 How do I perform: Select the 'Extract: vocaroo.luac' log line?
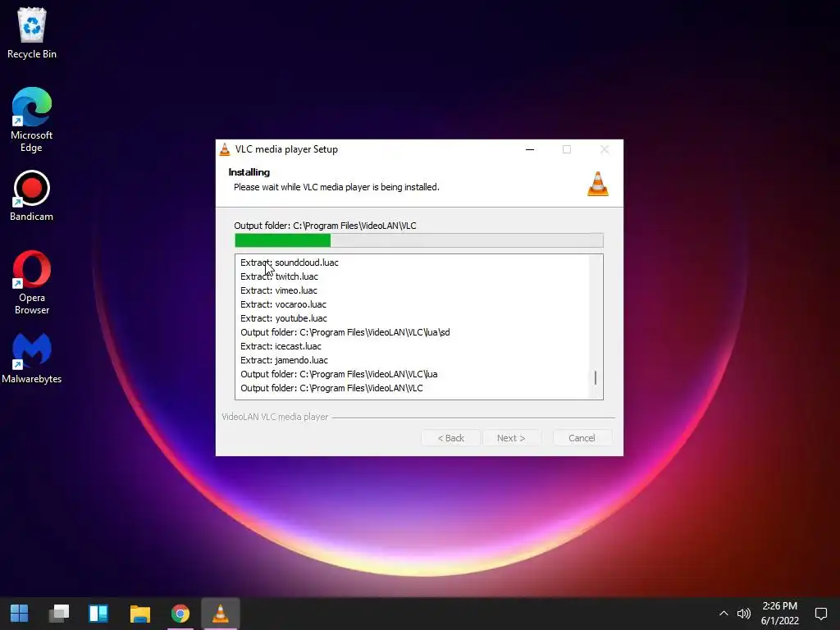[283, 304]
